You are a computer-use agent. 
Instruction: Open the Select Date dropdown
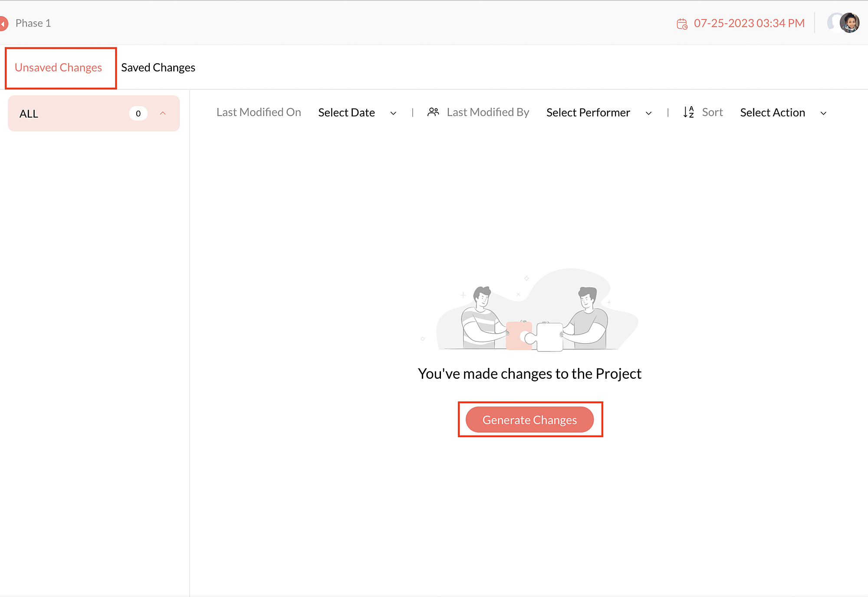click(346, 113)
